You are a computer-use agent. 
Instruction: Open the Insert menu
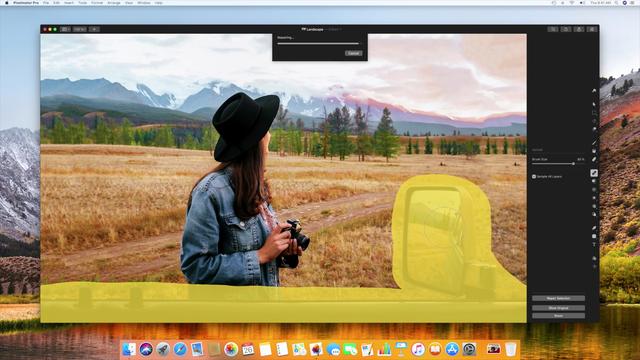pyautogui.click(x=69, y=3)
